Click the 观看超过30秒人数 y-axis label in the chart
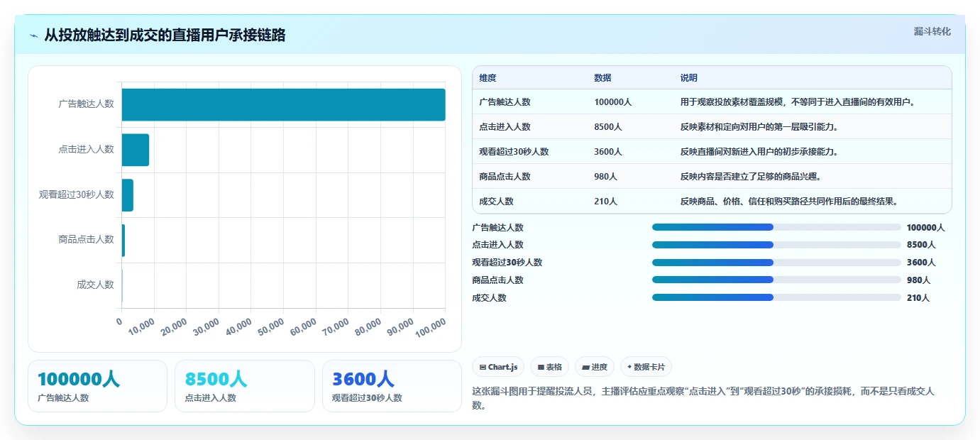The width and height of the screenshot is (980, 440). pos(77,194)
